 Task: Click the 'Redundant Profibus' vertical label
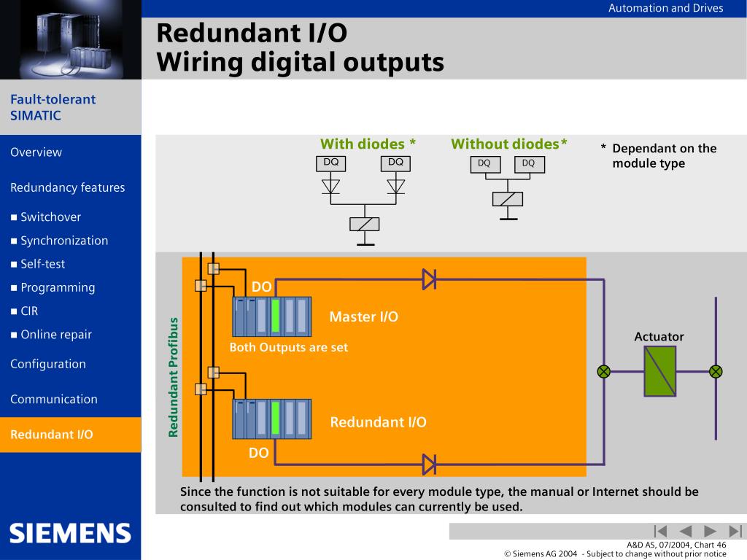[173, 377]
